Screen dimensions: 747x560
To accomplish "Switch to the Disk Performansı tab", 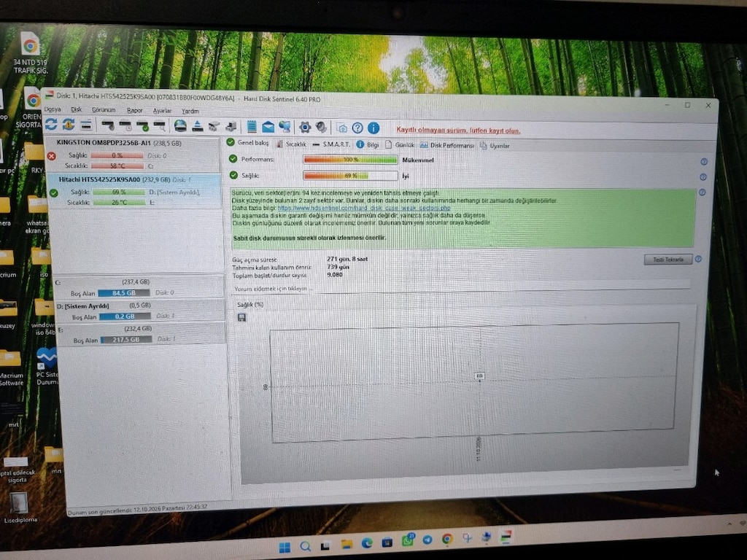I will point(447,145).
